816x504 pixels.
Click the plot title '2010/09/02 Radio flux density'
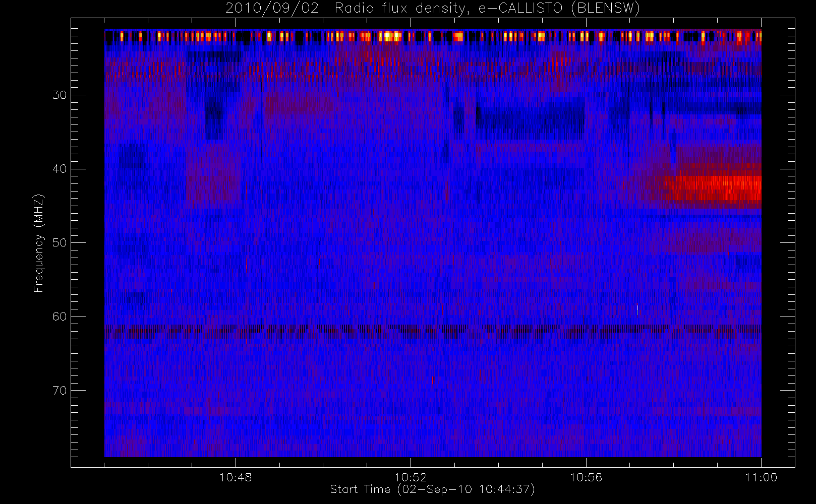click(433, 9)
